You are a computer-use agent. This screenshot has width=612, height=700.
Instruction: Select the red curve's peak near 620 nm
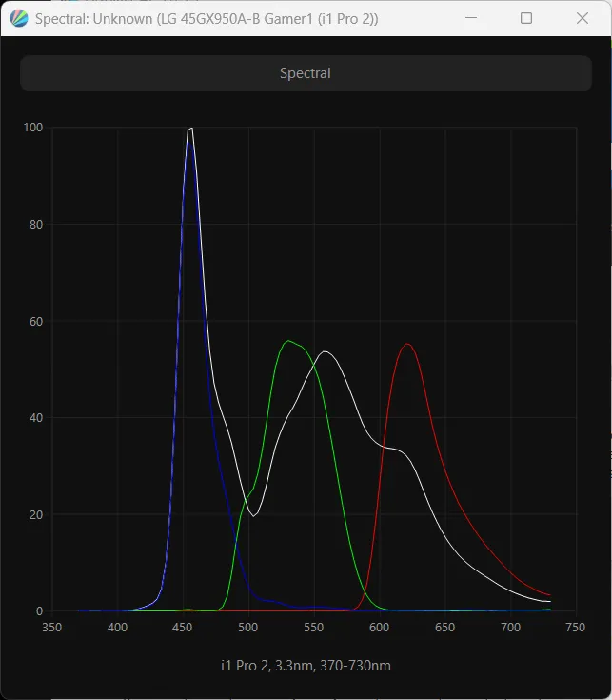(407, 345)
